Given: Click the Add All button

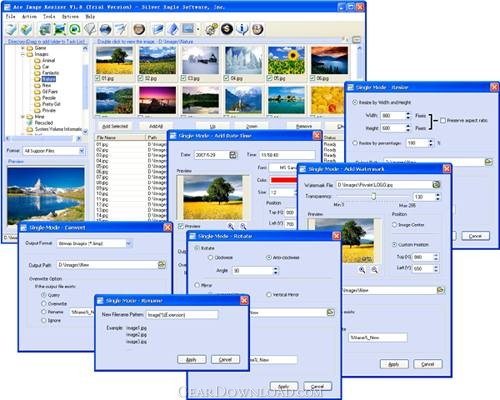Looking at the screenshot, I should coord(156,126).
